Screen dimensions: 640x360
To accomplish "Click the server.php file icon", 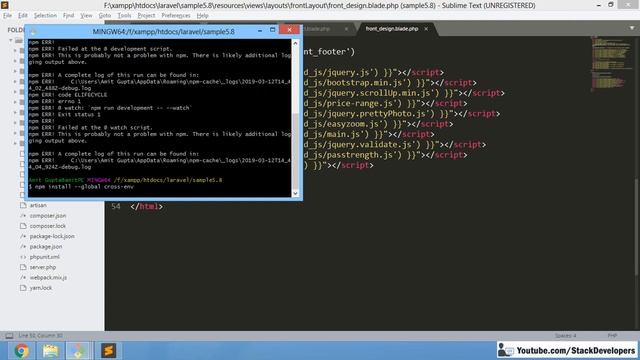I will coord(23,267).
